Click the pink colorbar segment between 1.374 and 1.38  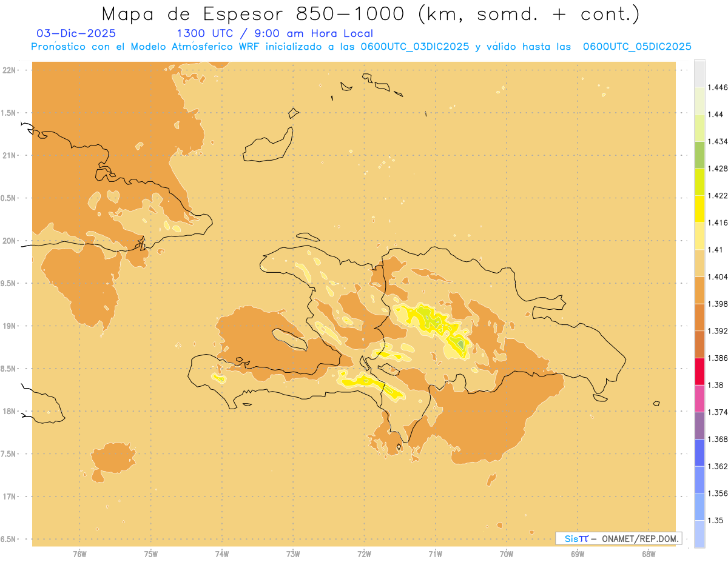coord(699,398)
